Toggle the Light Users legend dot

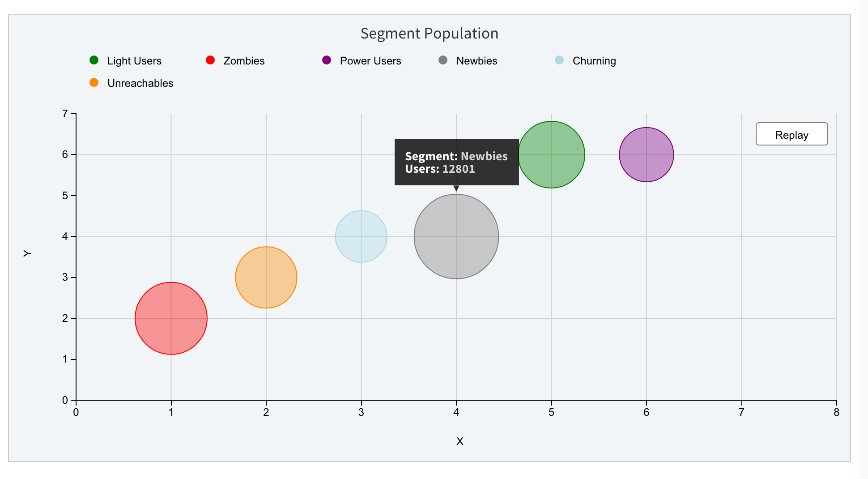click(94, 60)
